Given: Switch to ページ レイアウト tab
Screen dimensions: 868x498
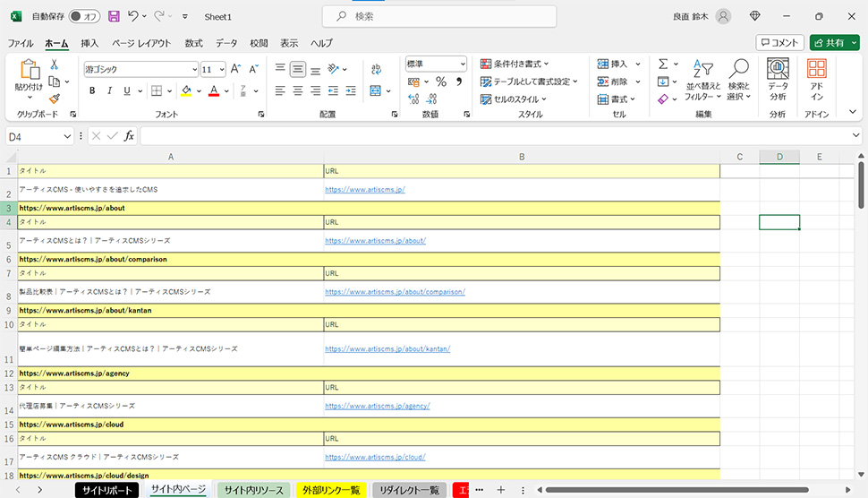Looking at the screenshot, I should click(141, 43).
